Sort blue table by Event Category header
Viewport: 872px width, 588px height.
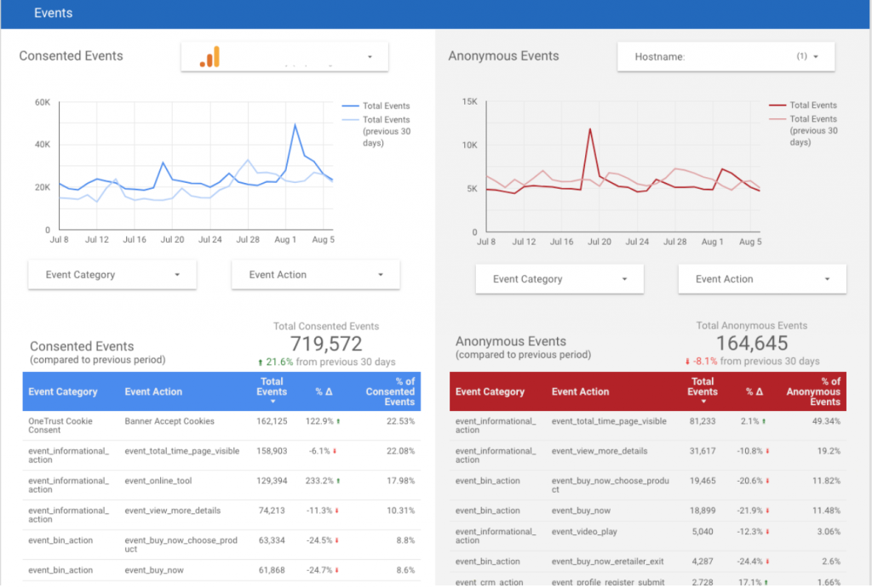(x=63, y=392)
